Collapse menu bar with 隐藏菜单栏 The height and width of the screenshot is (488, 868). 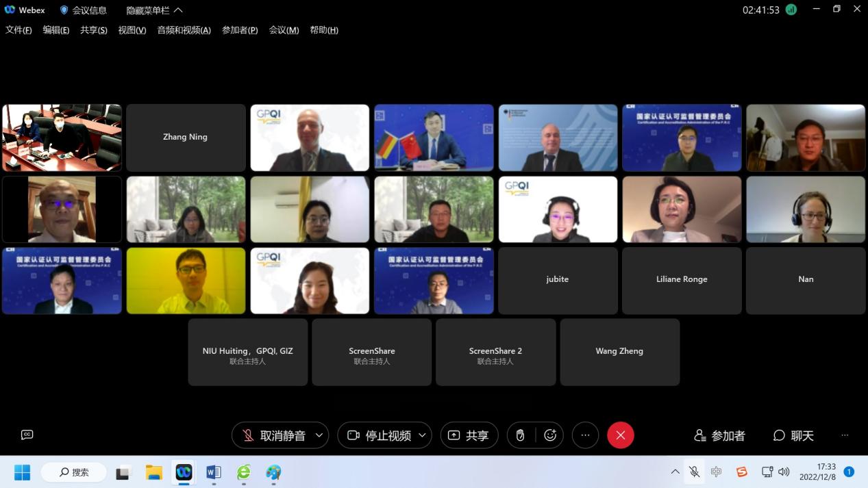[x=154, y=10]
